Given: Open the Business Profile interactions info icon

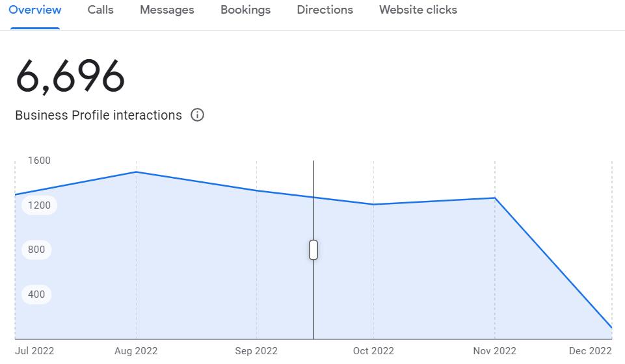Looking at the screenshot, I should point(197,115).
